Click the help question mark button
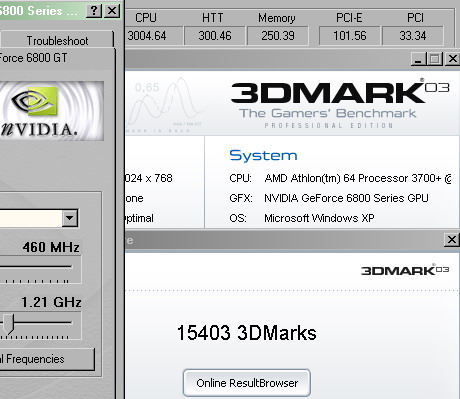Image resolution: width=460 pixels, height=399 pixels. 94,11
